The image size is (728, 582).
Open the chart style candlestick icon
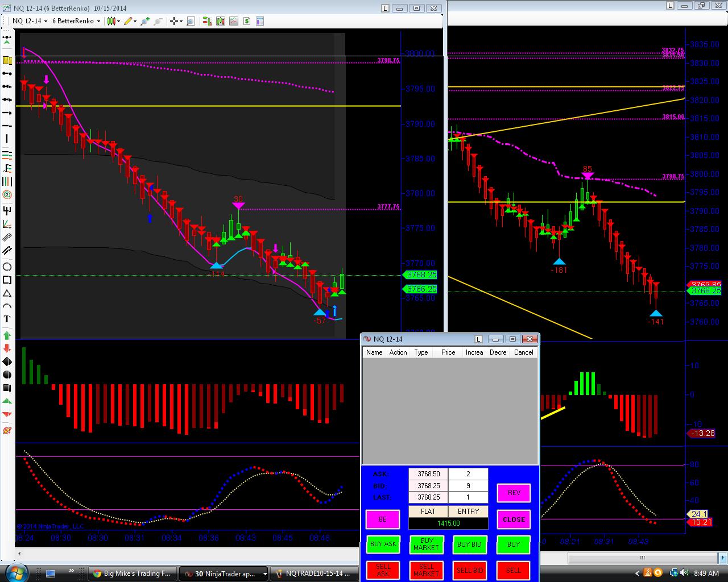click(111, 21)
